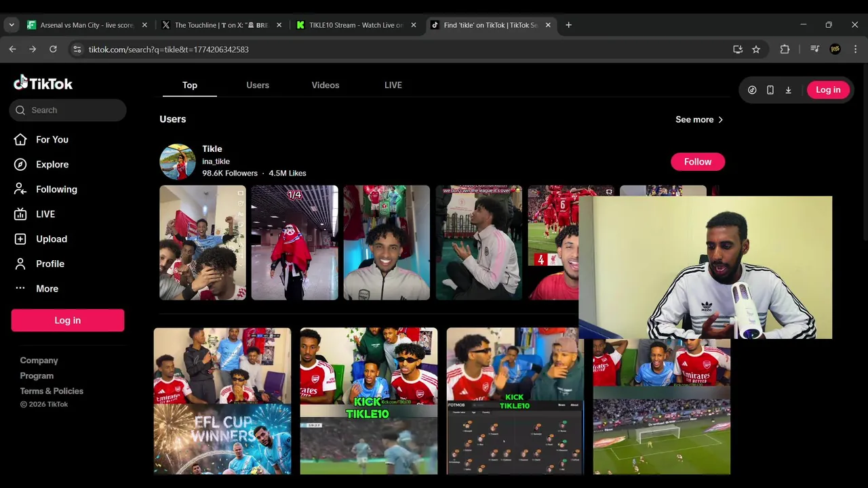Screen dimensions: 868x488
Task: Click the mobile phone app icon in header
Action: tap(770, 90)
